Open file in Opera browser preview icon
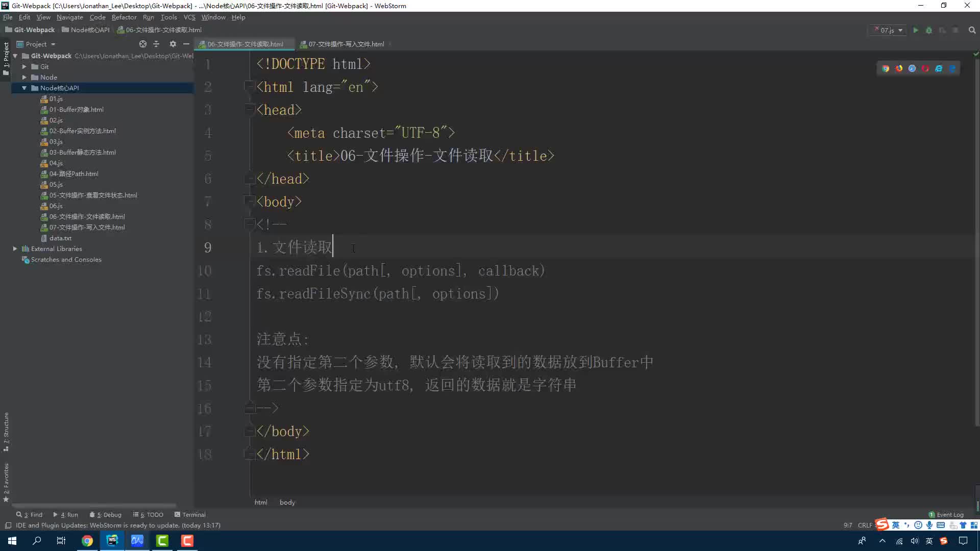Image resolution: width=980 pixels, height=551 pixels. click(x=925, y=68)
